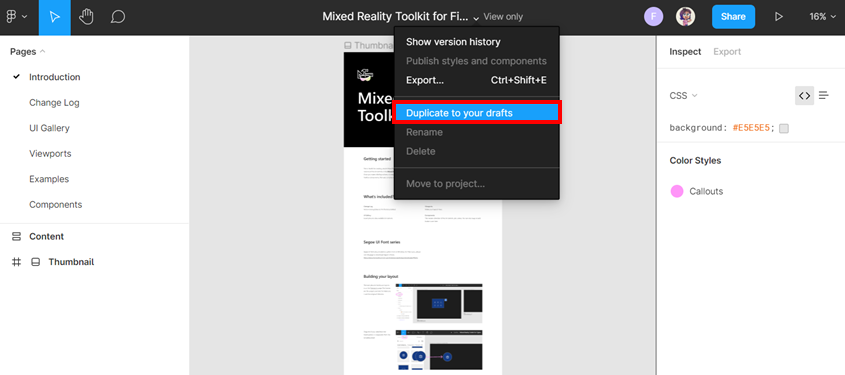The height and width of the screenshot is (375, 845).
Task: Choose Export... menu item
Action: click(x=476, y=80)
